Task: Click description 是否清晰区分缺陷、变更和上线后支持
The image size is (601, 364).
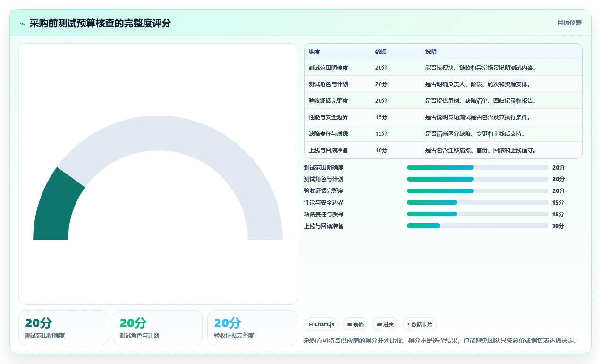Action: [x=475, y=134]
